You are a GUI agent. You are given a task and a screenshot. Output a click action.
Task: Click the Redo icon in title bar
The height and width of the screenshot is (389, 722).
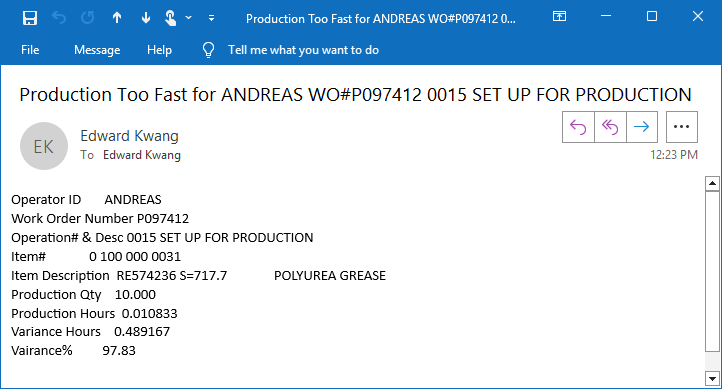coord(87,18)
